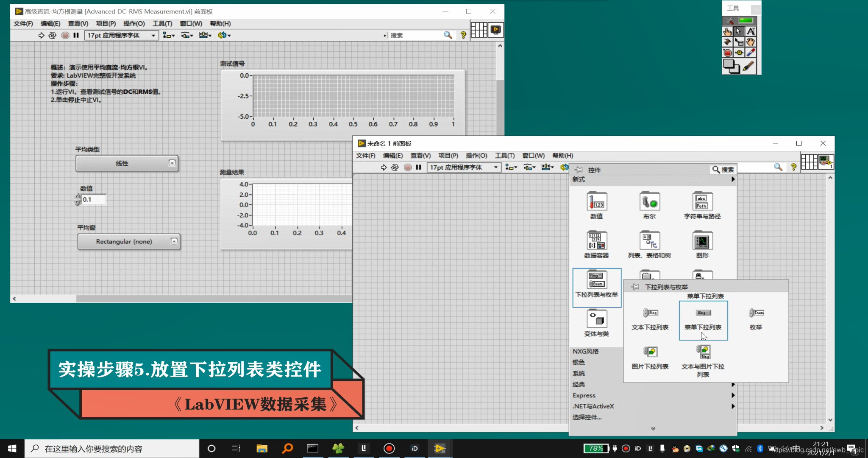Open Reorder dropdown in Advanced DC-RMS window
The image size is (868, 458).
point(224,35)
